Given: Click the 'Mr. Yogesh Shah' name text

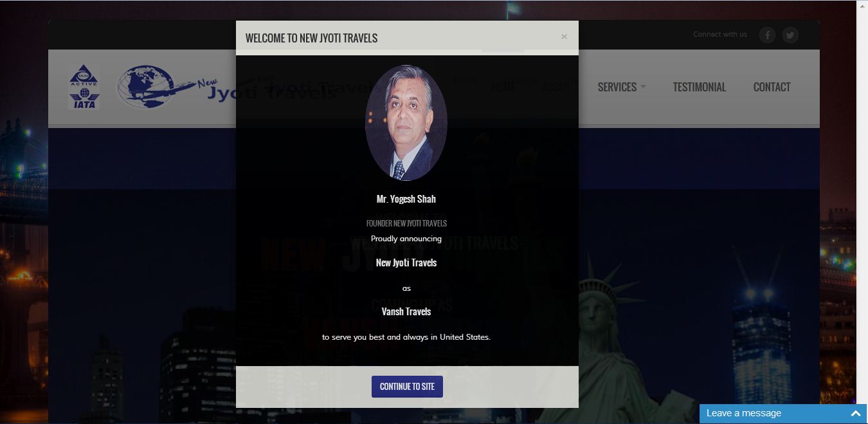Looking at the screenshot, I should (406, 199).
